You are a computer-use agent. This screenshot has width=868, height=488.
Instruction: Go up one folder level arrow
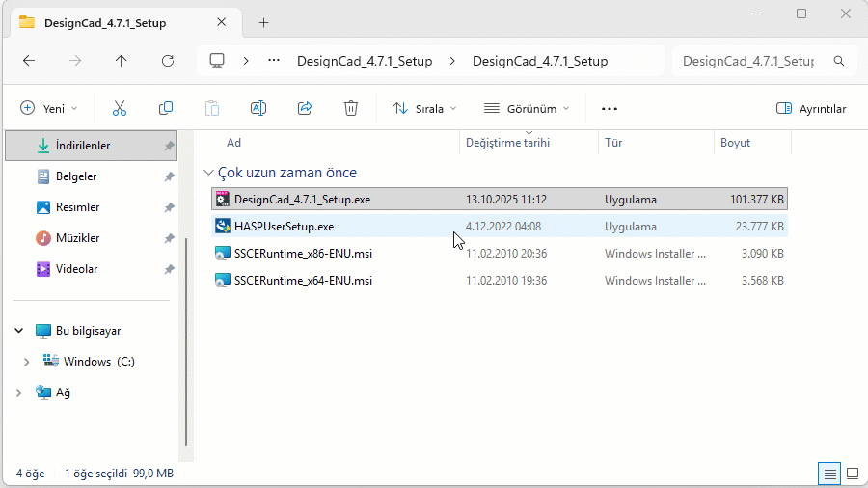pos(121,61)
